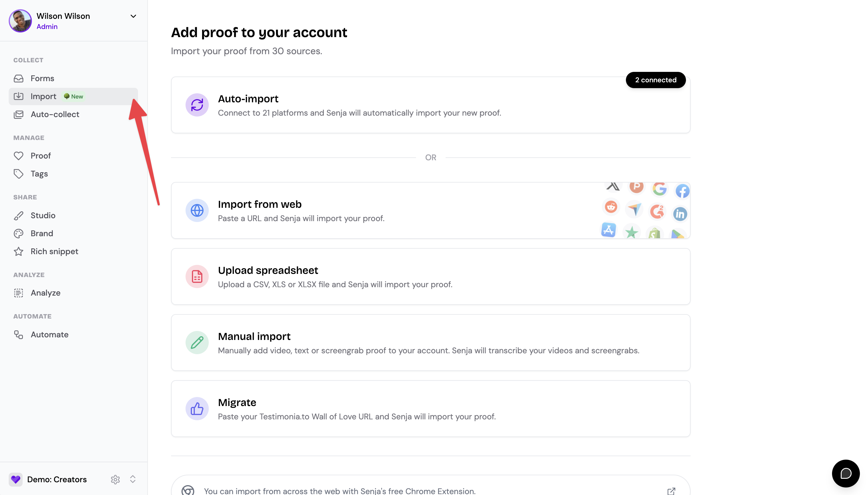Expand the Wilson Wilson account dropdown
The height and width of the screenshot is (495, 868).
133,16
